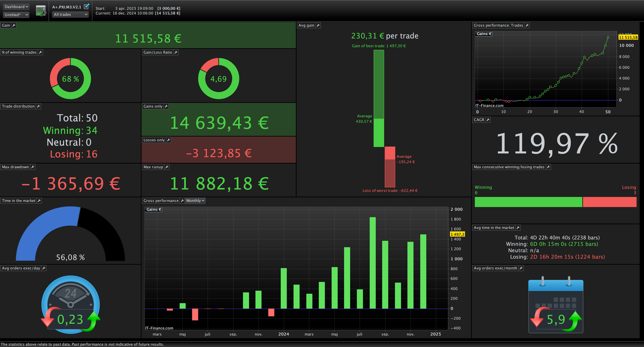Image resolution: width=644 pixels, height=347 pixels.
Task: Open Gain/Loss Ratio panel settings wrench
Action: (x=176, y=52)
